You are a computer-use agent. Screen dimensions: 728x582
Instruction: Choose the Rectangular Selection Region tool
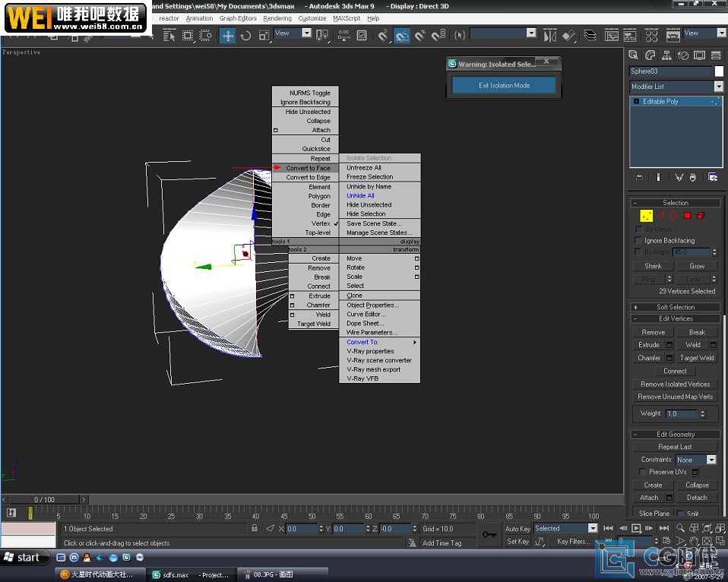tap(188, 36)
